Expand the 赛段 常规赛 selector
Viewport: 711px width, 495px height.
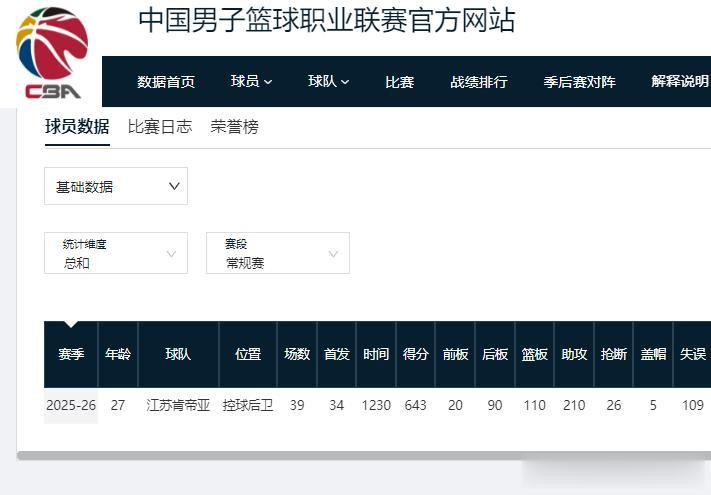278,253
